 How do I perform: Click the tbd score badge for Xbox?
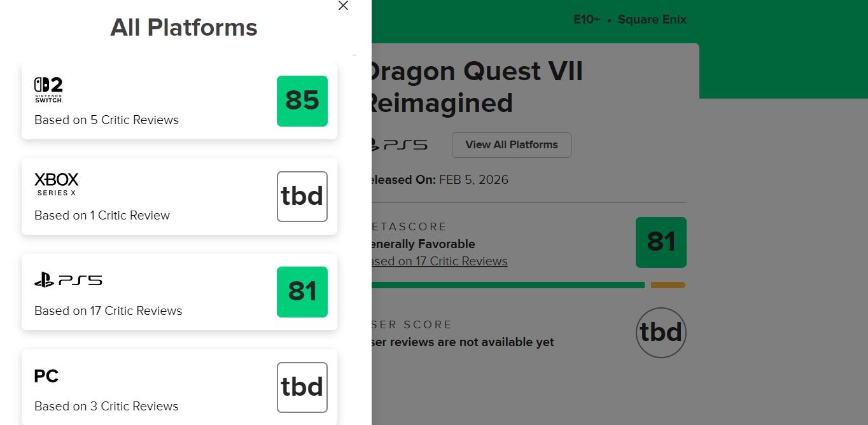pos(302,196)
